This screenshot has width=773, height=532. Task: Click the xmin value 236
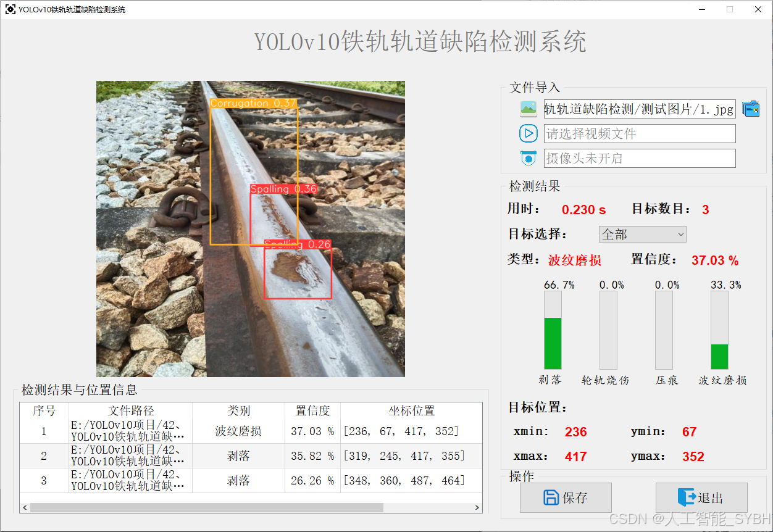(575, 432)
